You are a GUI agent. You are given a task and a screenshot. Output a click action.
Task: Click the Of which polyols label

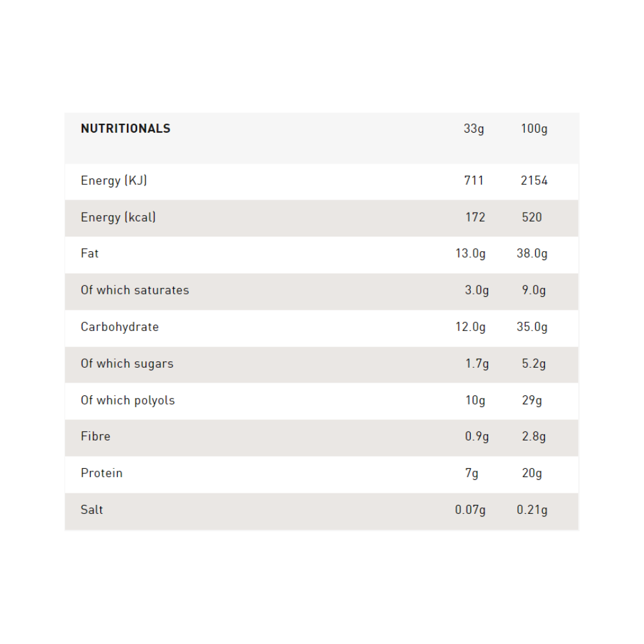(x=128, y=401)
